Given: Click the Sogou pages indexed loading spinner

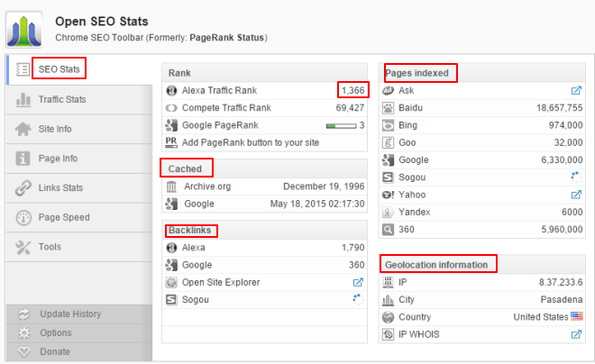Looking at the screenshot, I should (x=576, y=177).
